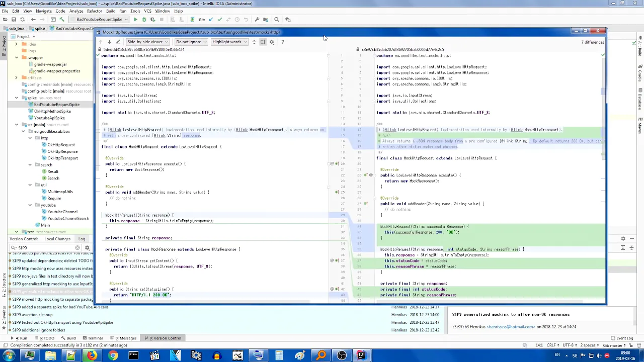Open the 6: TODO tool window
Image resolution: width=644 pixels, height=362 pixels.
click(44, 338)
